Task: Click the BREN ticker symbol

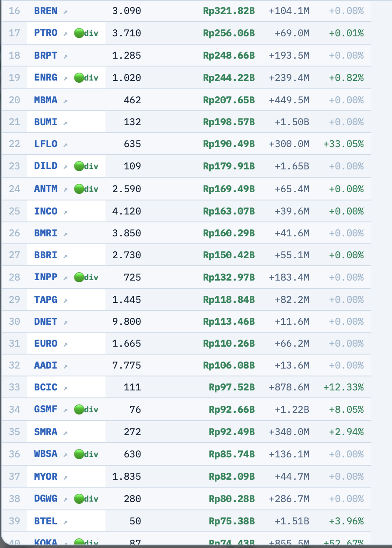Action: pos(45,11)
